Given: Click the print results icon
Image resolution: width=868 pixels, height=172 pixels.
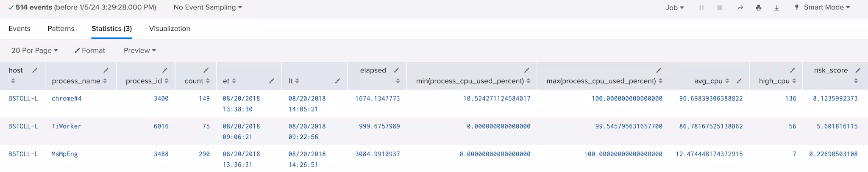Looking at the screenshot, I should [759, 8].
